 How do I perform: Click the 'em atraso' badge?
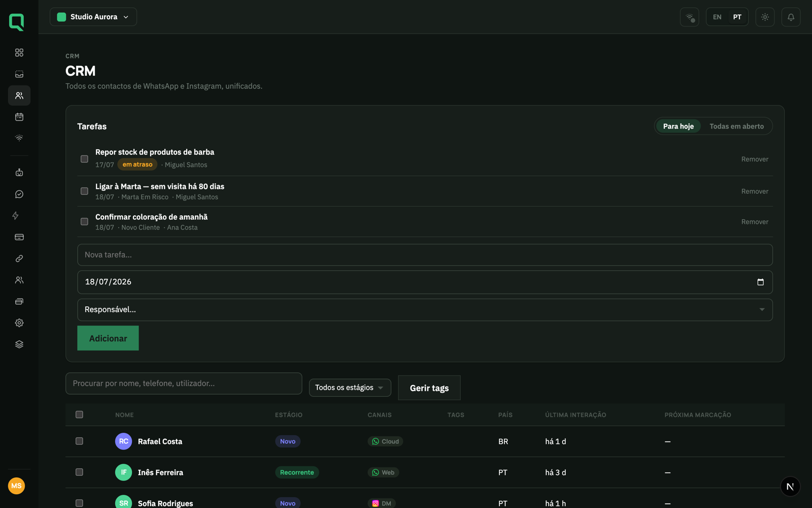[137, 165]
